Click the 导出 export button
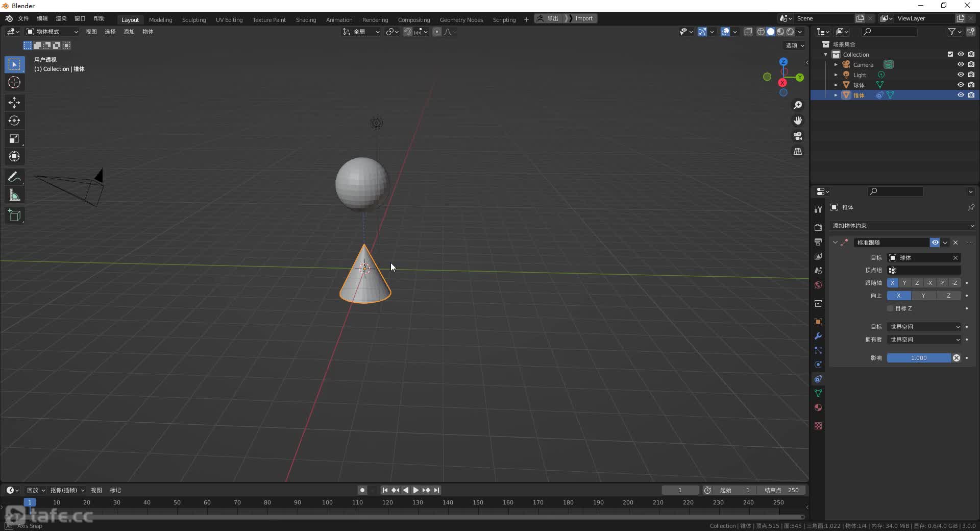980x531 pixels. coord(548,18)
